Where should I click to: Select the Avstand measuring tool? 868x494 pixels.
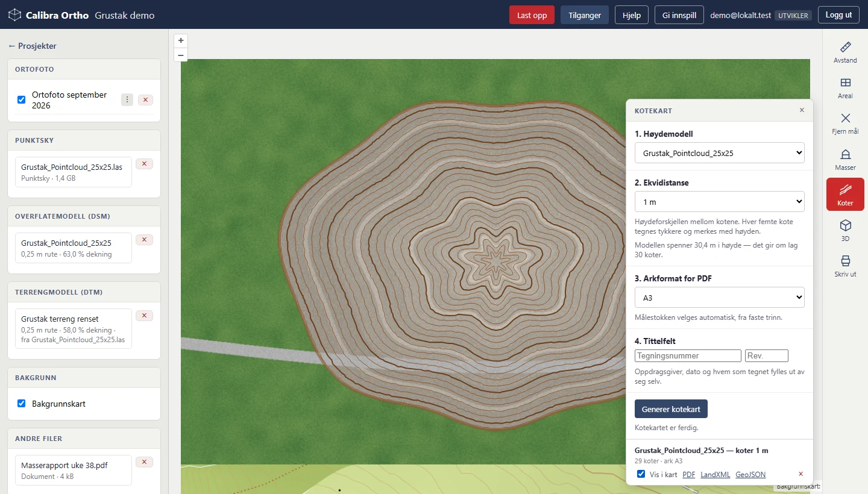(845, 52)
